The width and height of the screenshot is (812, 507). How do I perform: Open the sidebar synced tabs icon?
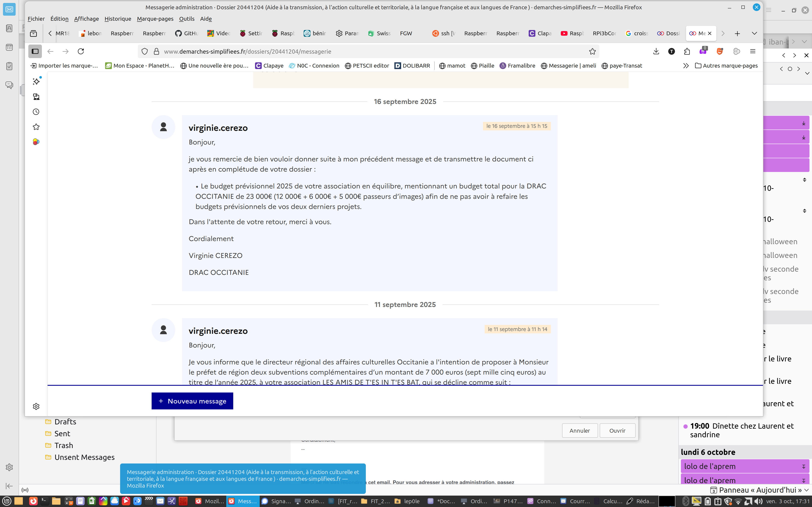pyautogui.click(x=36, y=97)
